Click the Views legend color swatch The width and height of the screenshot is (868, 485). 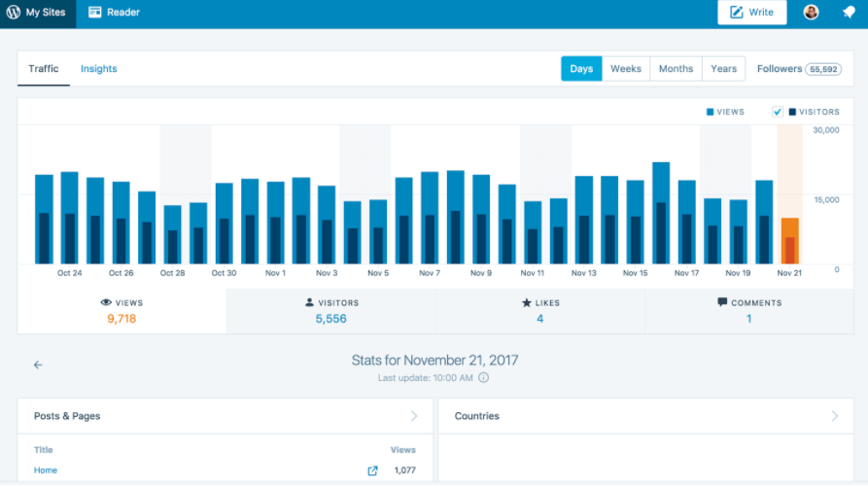(710, 112)
